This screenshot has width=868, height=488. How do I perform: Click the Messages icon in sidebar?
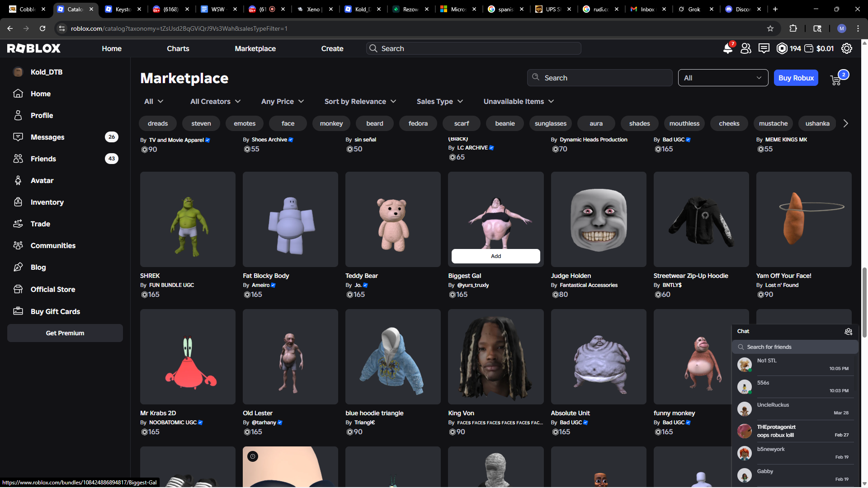(18, 137)
